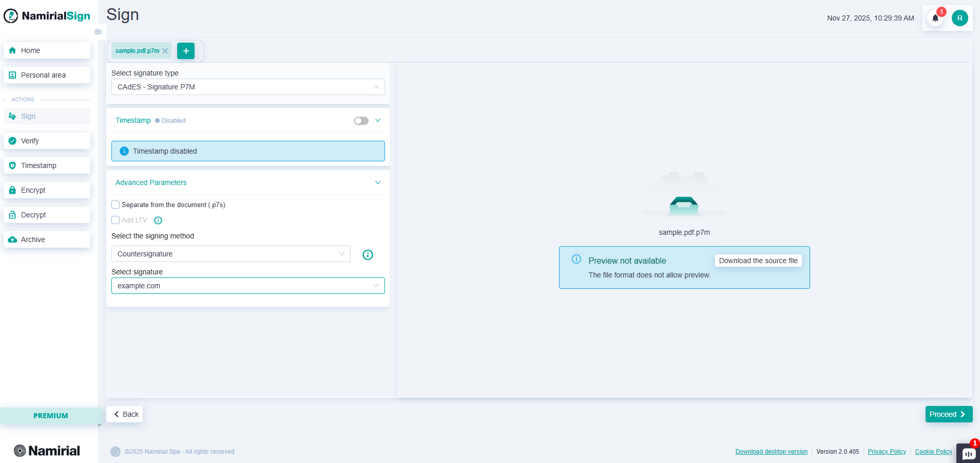The width and height of the screenshot is (980, 463).
Task: Show signing method info icon
Action: pos(368,255)
